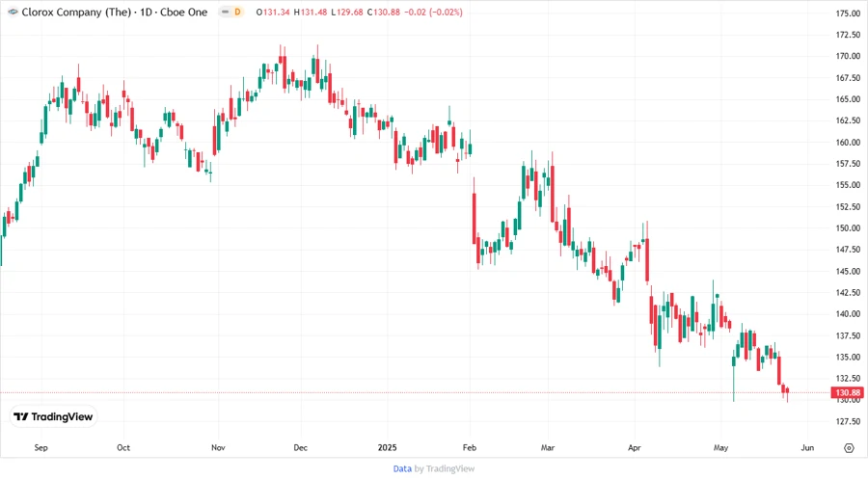868x480 pixels.
Task: Click the 127.50 price axis label
Action: [x=848, y=421]
